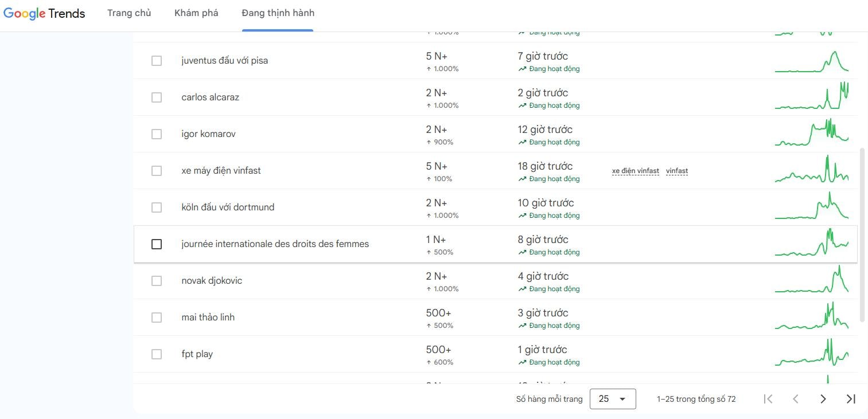The height and width of the screenshot is (419, 868).
Task: Click active trend icon for carlos alcaraz
Action: pyautogui.click(x=522, y=105)
